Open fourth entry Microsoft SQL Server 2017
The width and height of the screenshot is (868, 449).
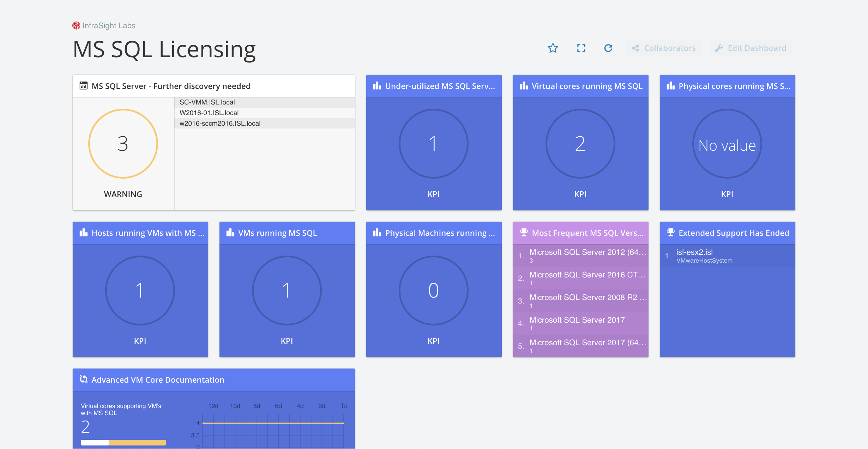pos(581,323)
